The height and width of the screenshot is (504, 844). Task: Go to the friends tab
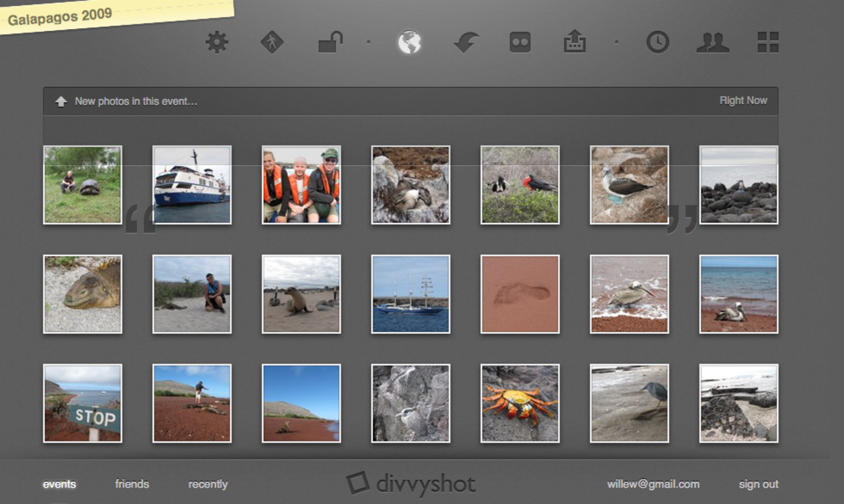[x=132, y=484]
